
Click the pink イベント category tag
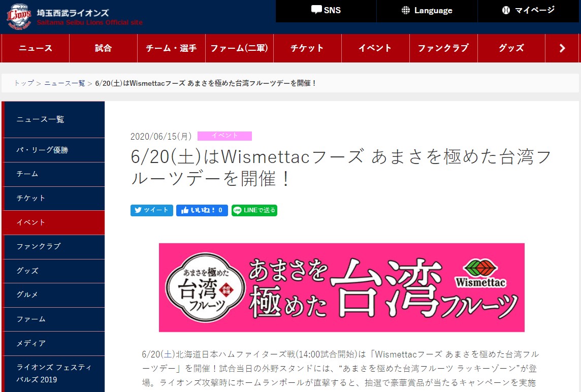tap(224, 136)
